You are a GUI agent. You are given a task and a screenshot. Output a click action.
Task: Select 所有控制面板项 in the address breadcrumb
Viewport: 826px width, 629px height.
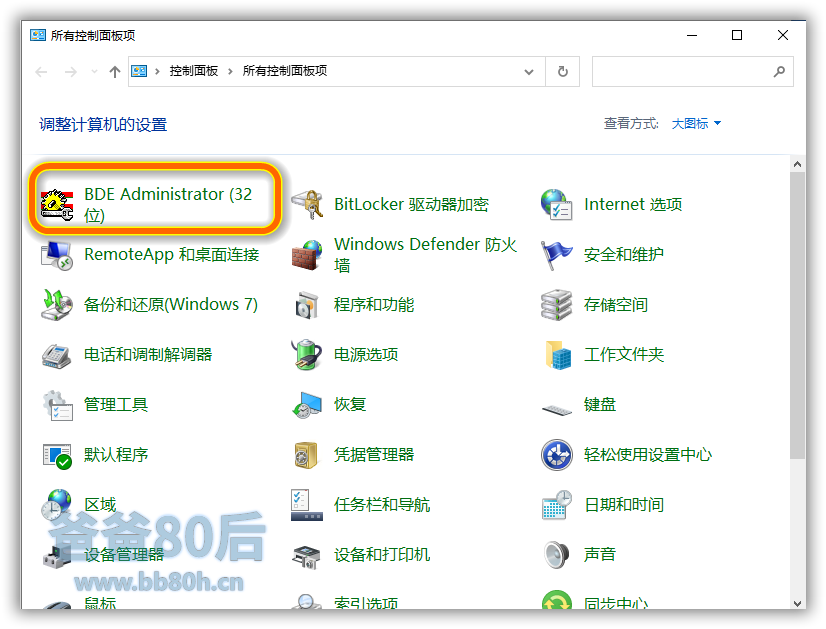(x=285, y=72)
